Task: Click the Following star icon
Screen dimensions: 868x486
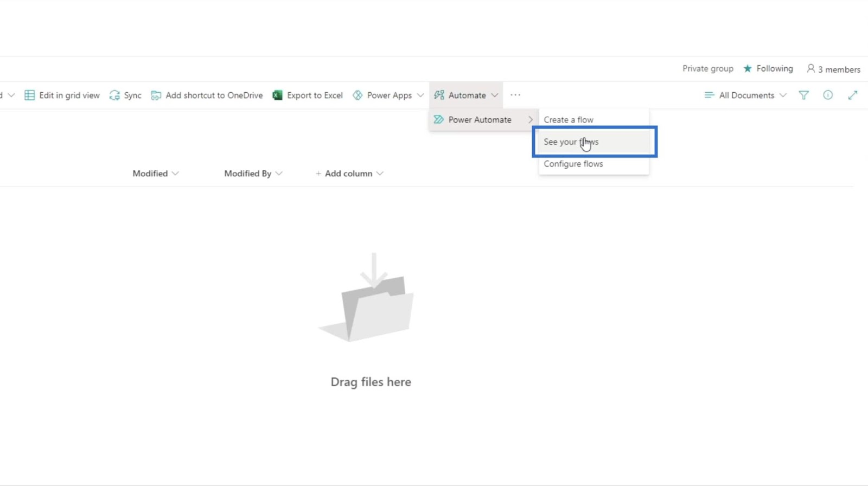Action: tap(748, 68)
